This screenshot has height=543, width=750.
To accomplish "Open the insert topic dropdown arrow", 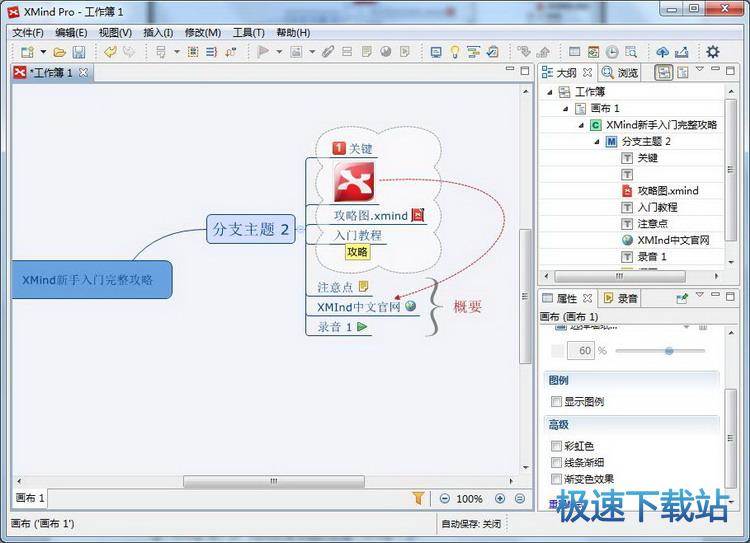I will pos(176,52).
